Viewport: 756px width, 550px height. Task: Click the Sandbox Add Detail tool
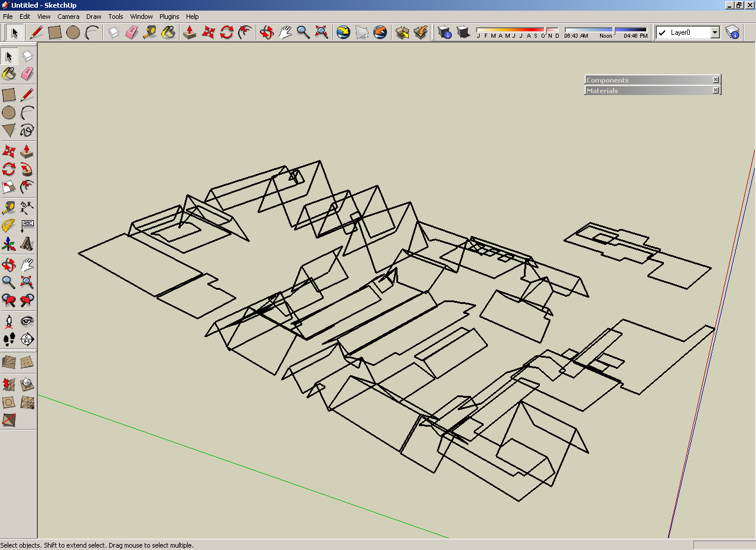point(27,402)
